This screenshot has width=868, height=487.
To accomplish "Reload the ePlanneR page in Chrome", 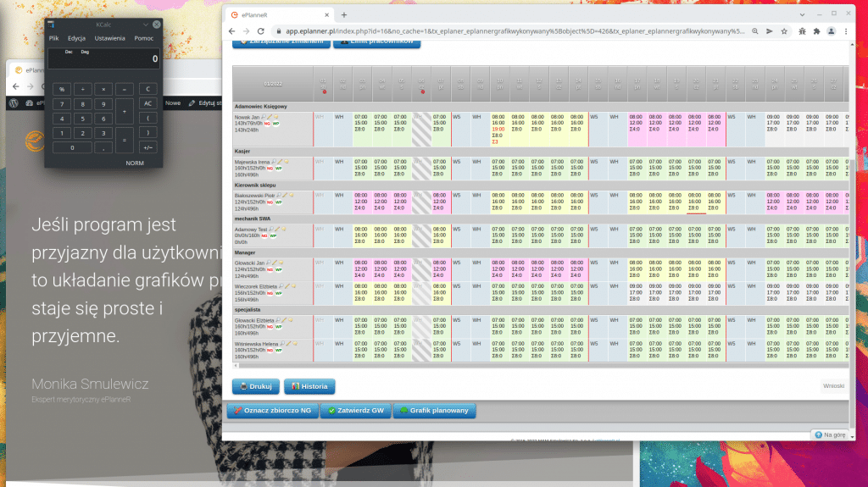I will point(261,31).
